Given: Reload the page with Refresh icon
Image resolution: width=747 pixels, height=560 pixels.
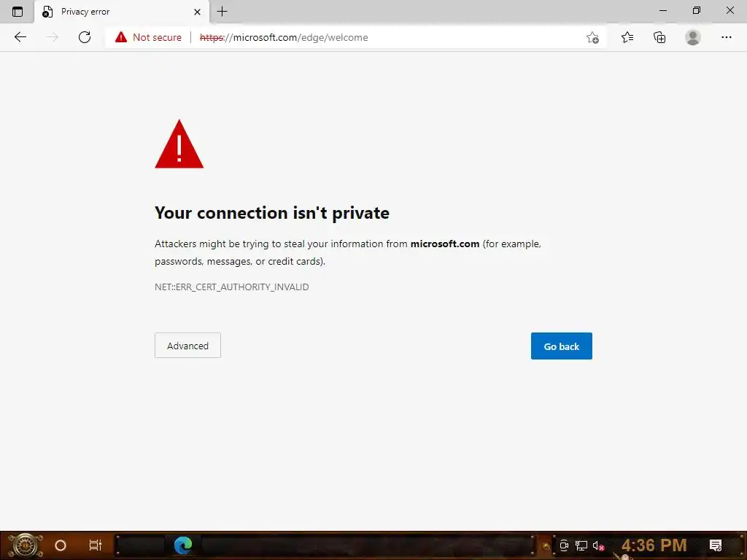Looking at the screenshot, I should point(85,37).
